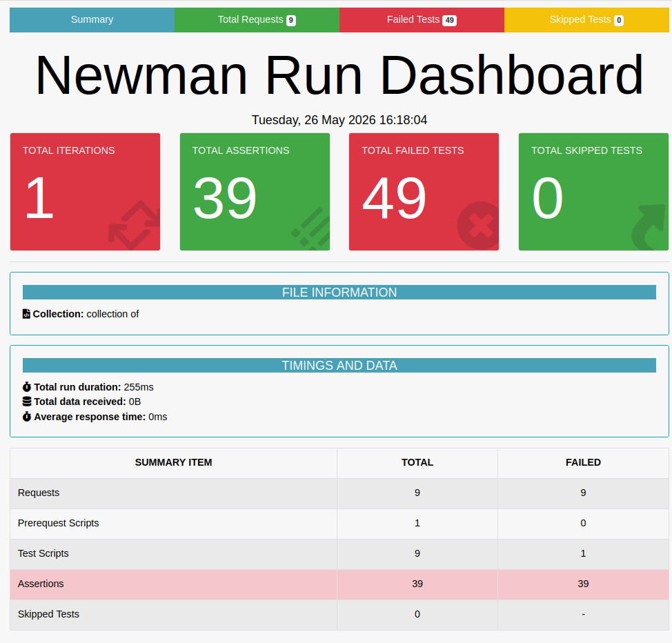Click the Requests row label

39,493
